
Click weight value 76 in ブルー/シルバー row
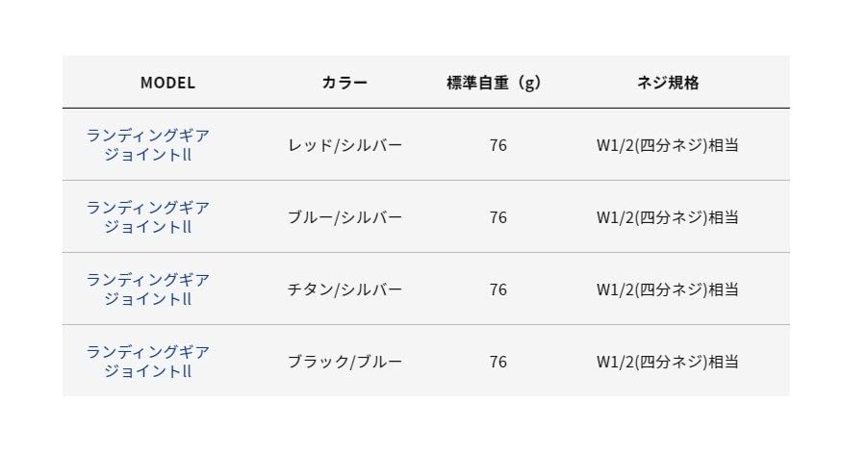click(x=498, y=217)
